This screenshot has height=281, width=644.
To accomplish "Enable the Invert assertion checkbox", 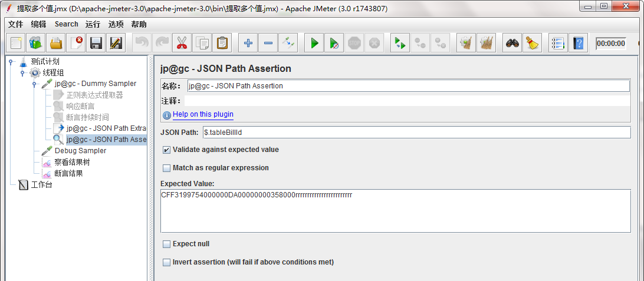I will [166, 262].
